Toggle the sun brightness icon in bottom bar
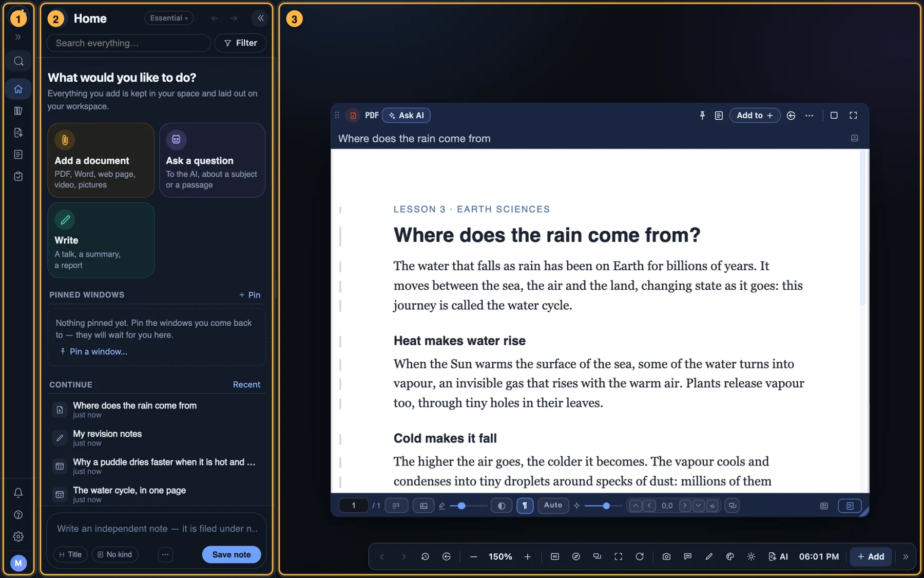The height and width of the screenshot is (578, 924). (x=751, y=556)
